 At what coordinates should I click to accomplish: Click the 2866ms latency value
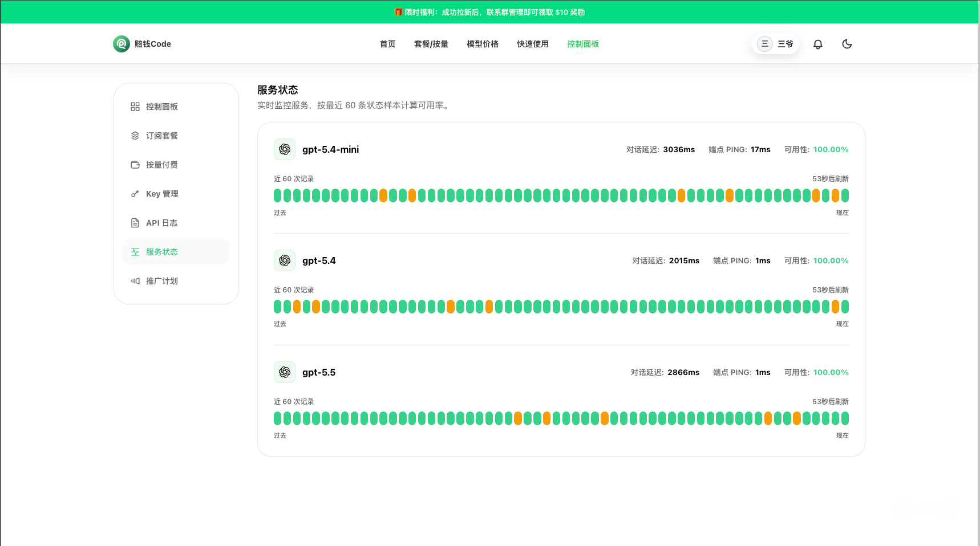pyautogui.click(x=683, y=372)
